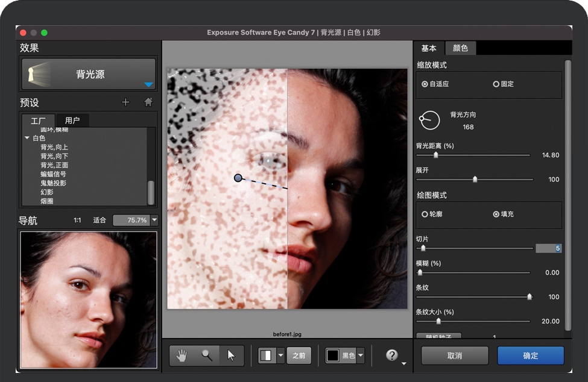The height and width of the screenshot is (382, 588).
Task: Click the presets home icon
Action: click(148, 102)
